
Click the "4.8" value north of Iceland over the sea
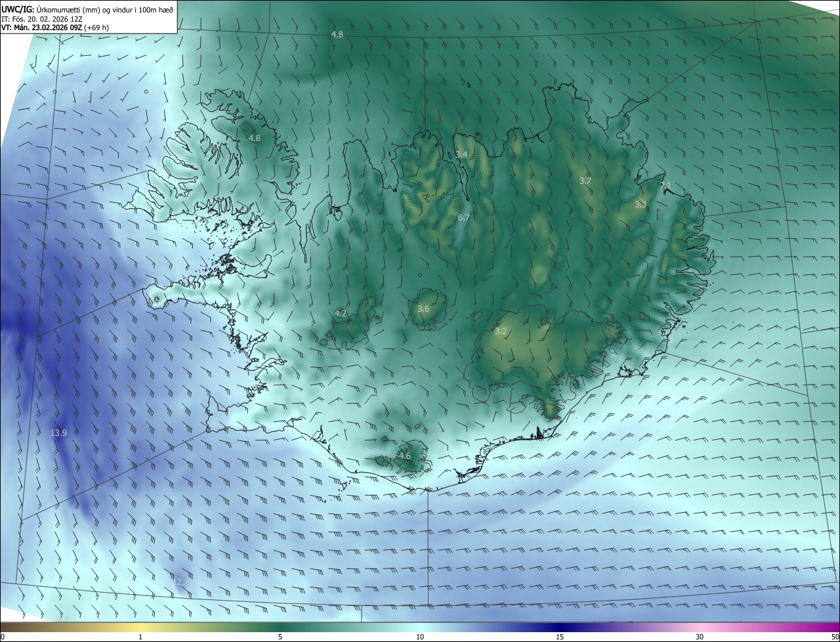pyautogui.click(x=337, y=34)
